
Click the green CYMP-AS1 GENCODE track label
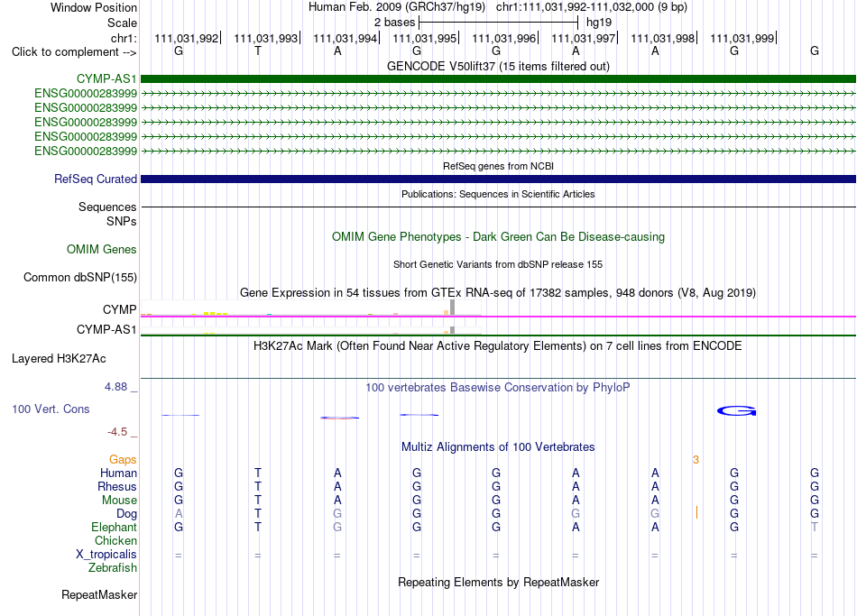pos(106,78)
